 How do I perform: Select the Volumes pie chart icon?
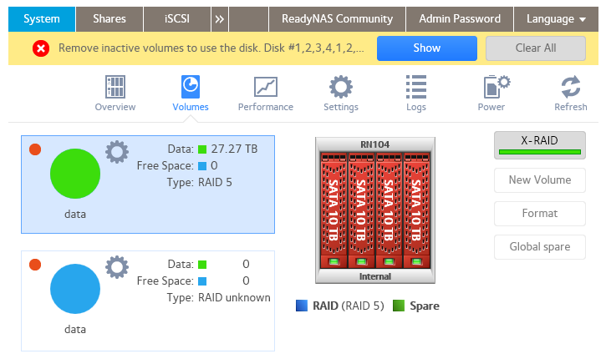point(191,87)
